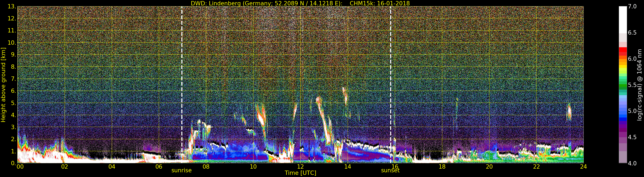Click the '00' time tick label
The image size is (644, 177).
coord(20,166)
